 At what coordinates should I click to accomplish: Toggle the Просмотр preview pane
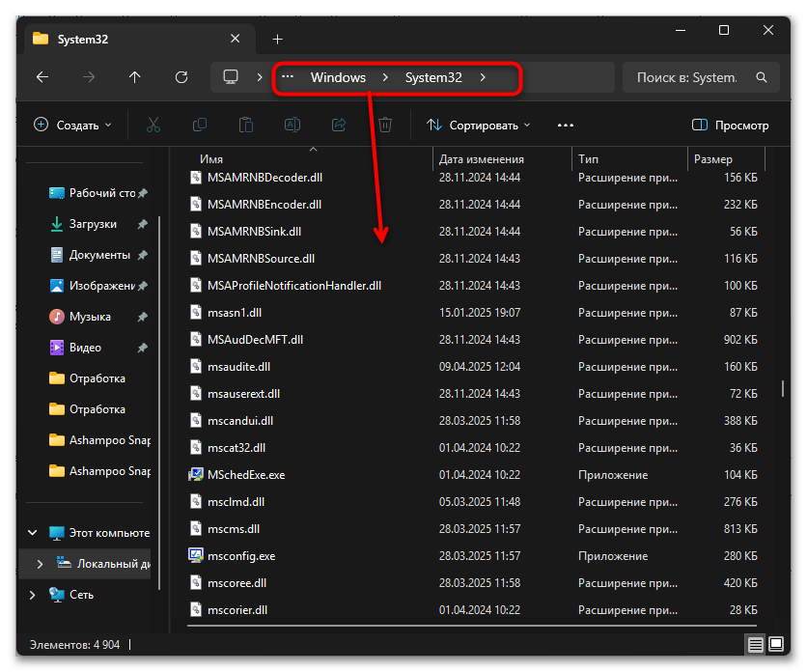tap(730, 126)
